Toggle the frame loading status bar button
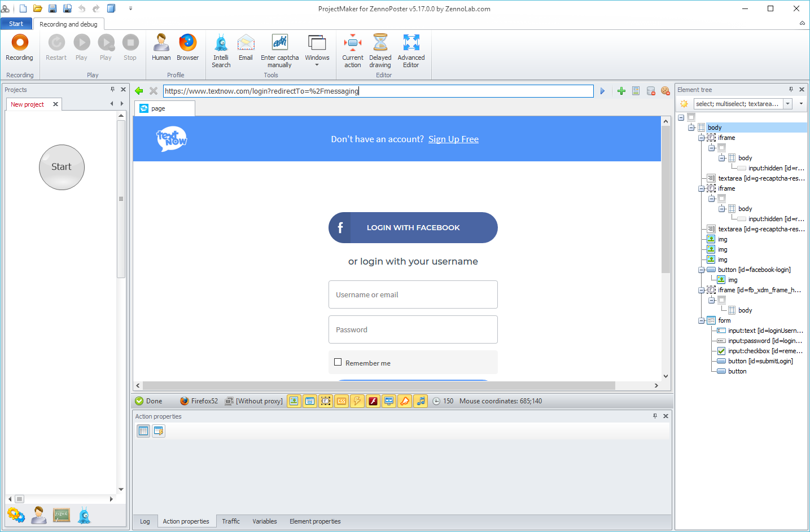810x532 pixels. (326, 401)
